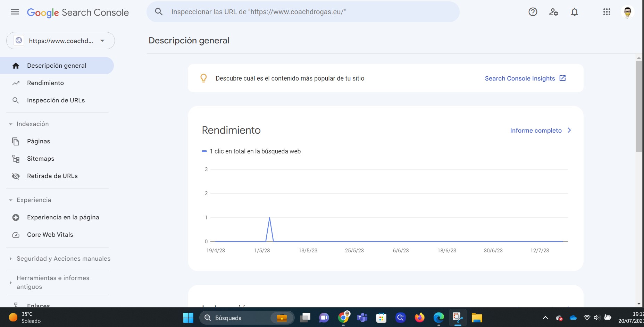The width and height of the screenshot is (644, 327).
Task: Open Informe completo for Rendimiento
Action: [536, 131]
